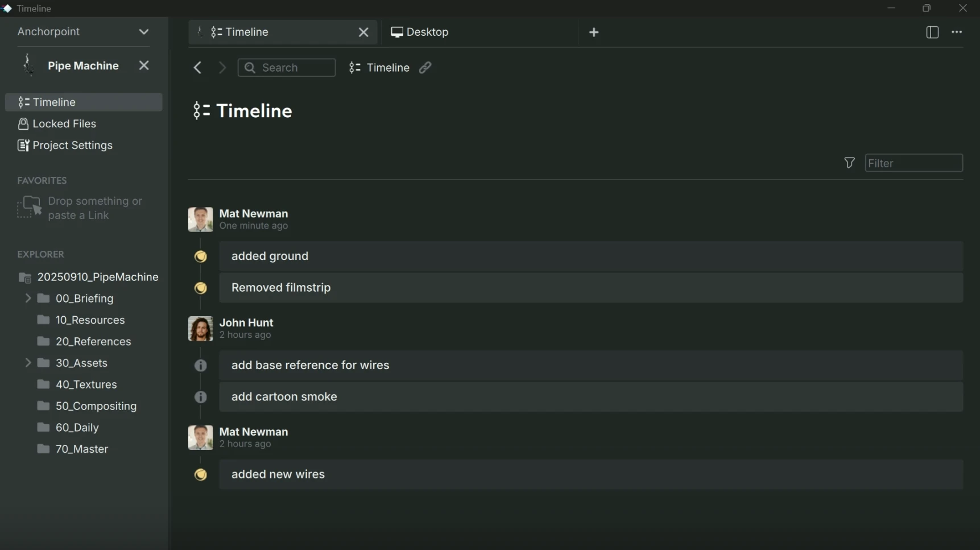
Task: Open the 50_Compositing folder
Action: point(96,406)
